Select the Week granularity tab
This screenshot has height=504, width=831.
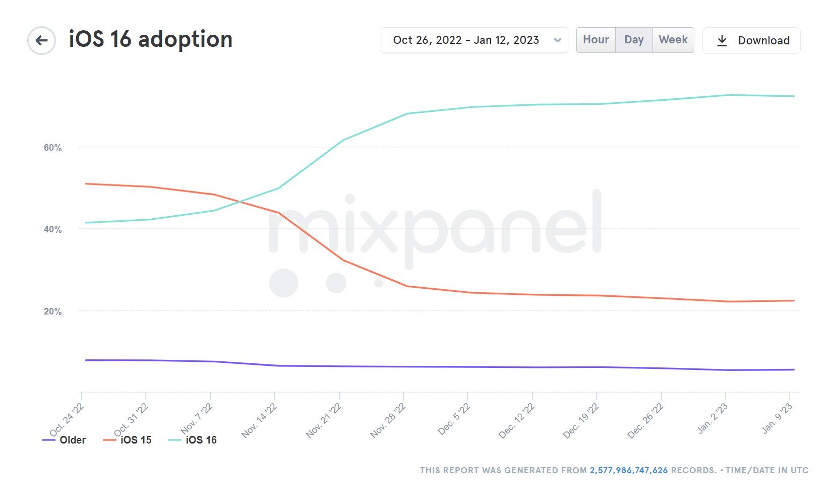click(x=673, y=39)
